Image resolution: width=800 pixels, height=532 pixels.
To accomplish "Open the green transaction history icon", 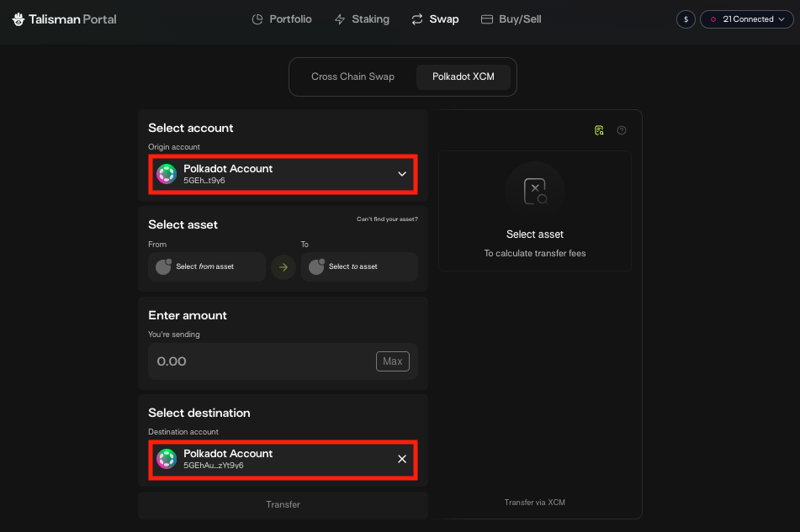I will click(x=599, y=130).
